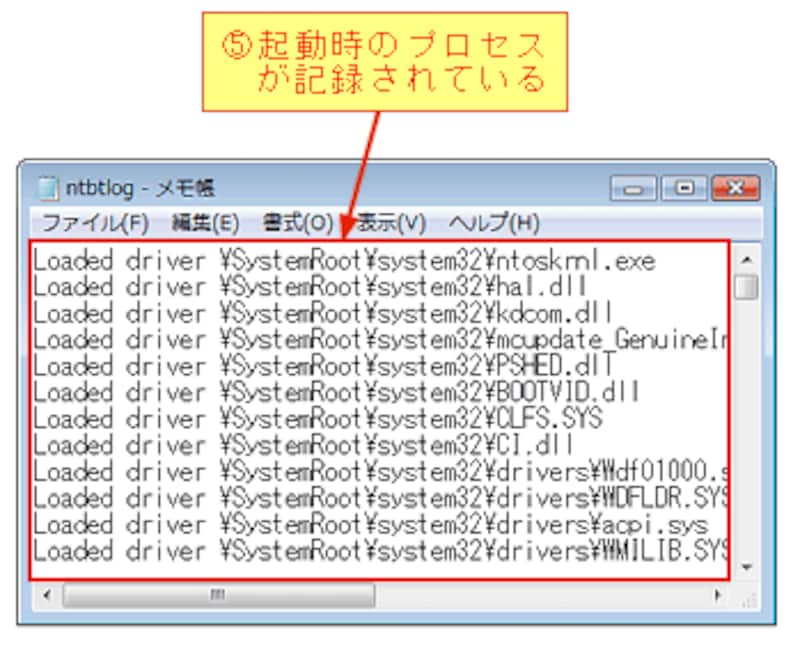The width and height of the screenshot is (800, 653).
Task: Open the 書式(O) menu
Action: [297, 223]
